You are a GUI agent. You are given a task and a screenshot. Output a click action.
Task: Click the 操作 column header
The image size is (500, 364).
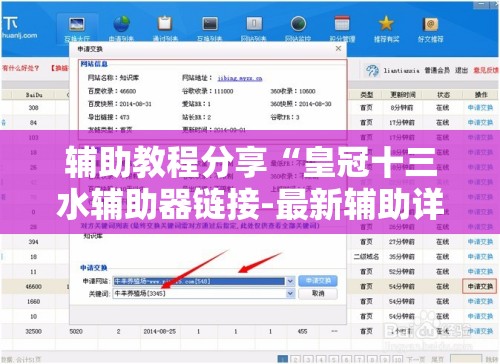coord(481,95)
